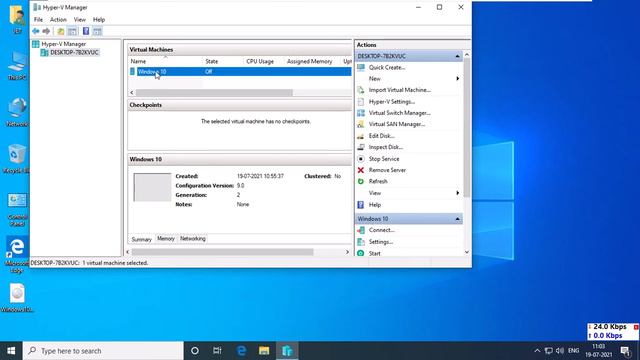Click Import Virtual Machine action link
This screenshot has width=640, height=360.
tap(400, 90)
